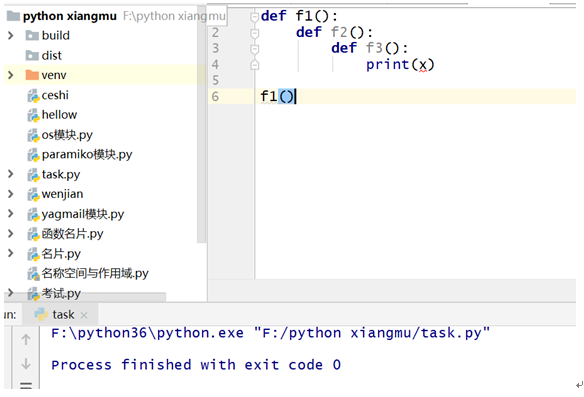Open the ceshi file

(x=55, y=95)
